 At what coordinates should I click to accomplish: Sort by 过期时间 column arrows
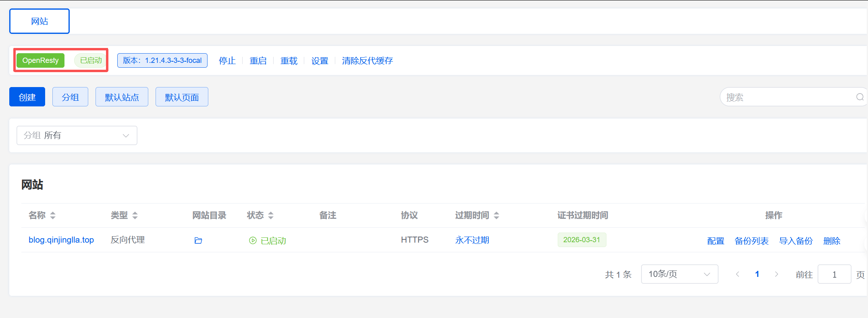(496, 216)
